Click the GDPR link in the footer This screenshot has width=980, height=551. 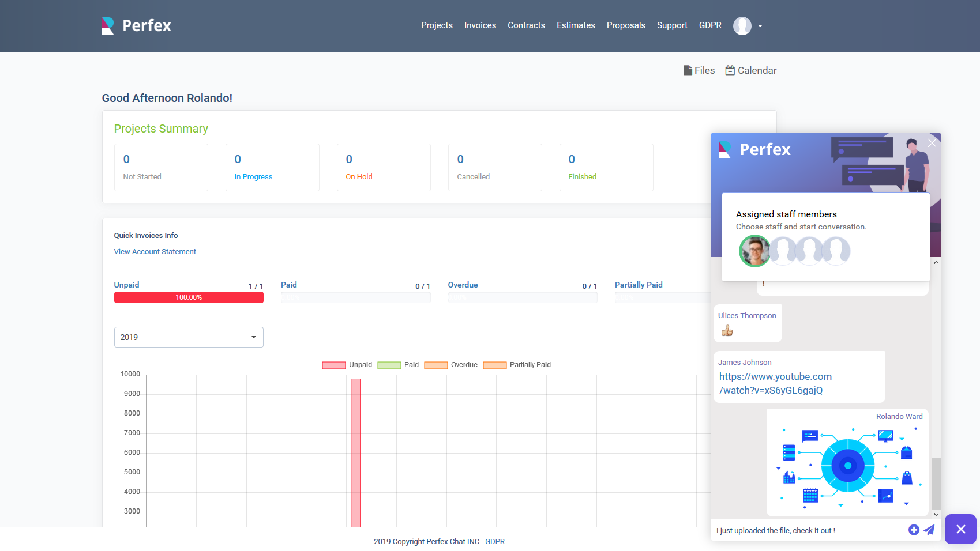point(495,541)
